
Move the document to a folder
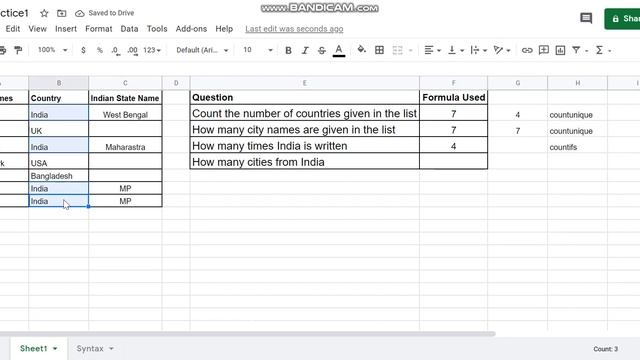pyautogui.click(x=62, y=13)
